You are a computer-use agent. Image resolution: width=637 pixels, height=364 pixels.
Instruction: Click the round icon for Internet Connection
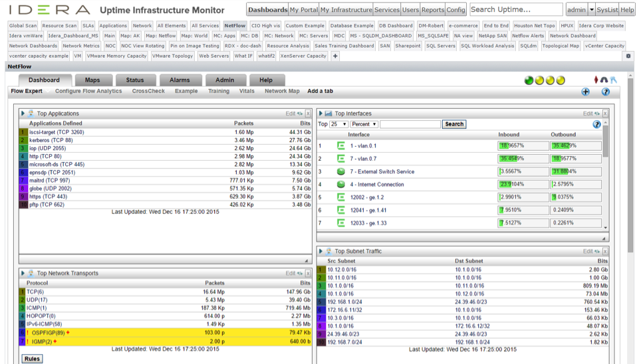[341, 184]
